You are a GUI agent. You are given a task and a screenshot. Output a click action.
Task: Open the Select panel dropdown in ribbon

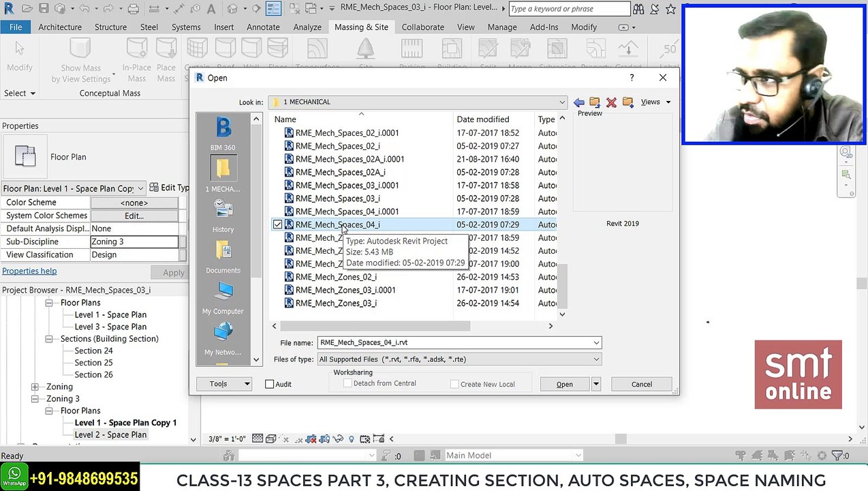click(20, 93)
